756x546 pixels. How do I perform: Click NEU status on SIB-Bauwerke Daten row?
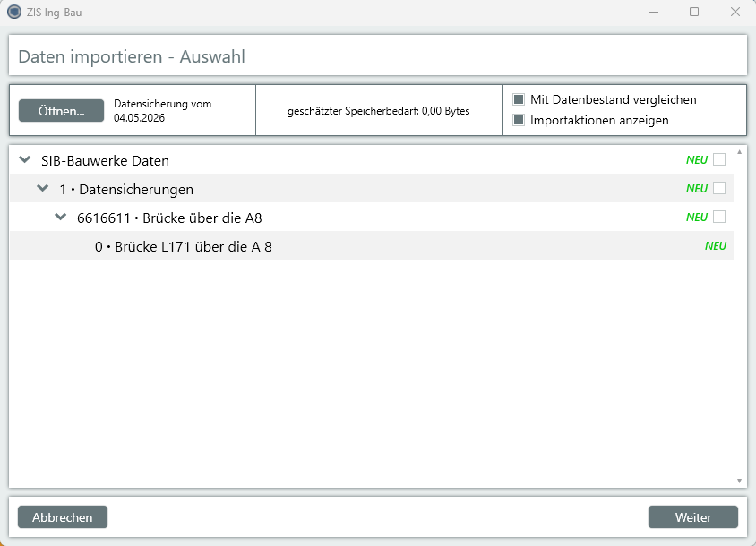pos(697,160)
